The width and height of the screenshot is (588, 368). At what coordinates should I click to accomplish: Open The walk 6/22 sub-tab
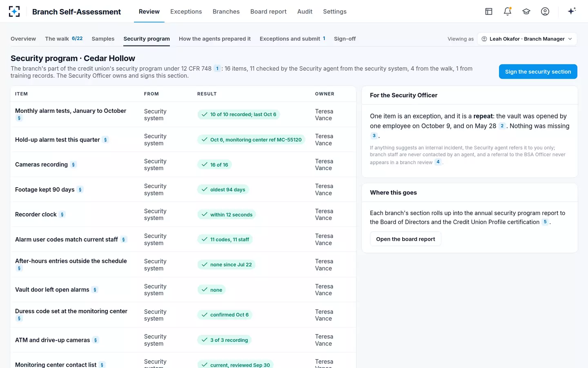click(64, 39)
